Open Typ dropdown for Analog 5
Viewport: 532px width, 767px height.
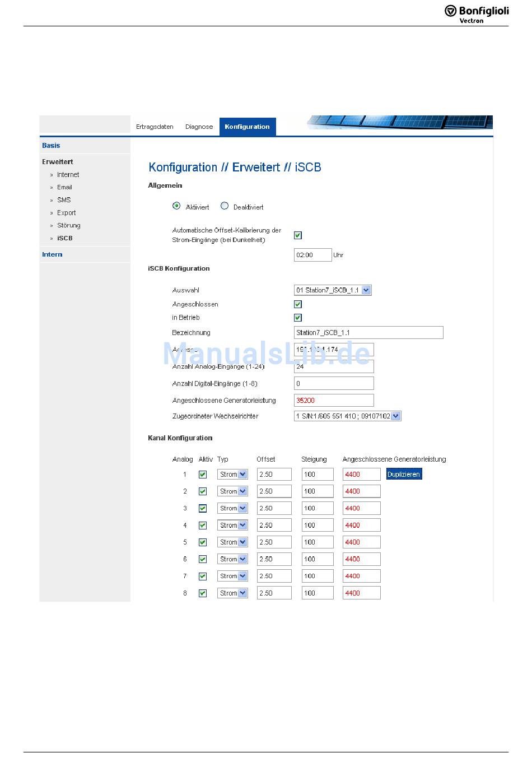pos(232,542)
